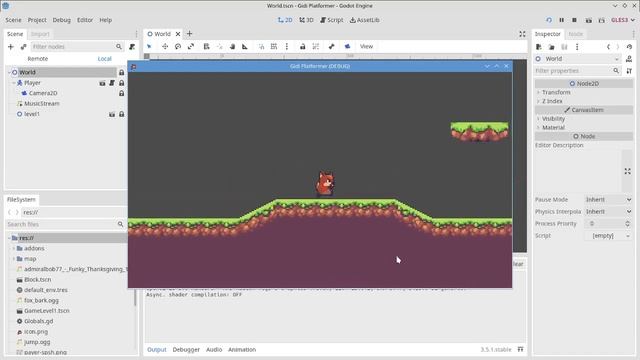The image size is (640, 360).
Task: Click Override Camera icon in canvas toolbar
Action: 347,47
